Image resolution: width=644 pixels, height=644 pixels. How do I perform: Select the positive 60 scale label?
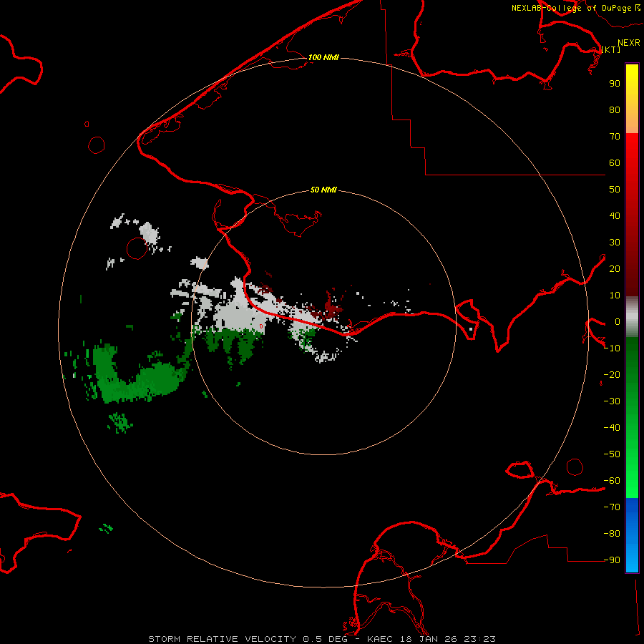point(615,162)
